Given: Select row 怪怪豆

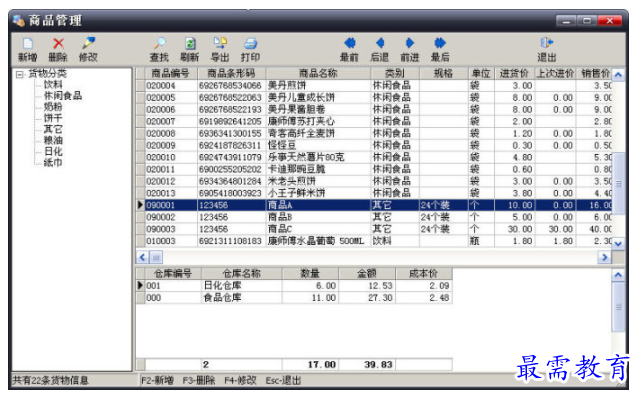Looking at the screenshot, I should [374, 145].
